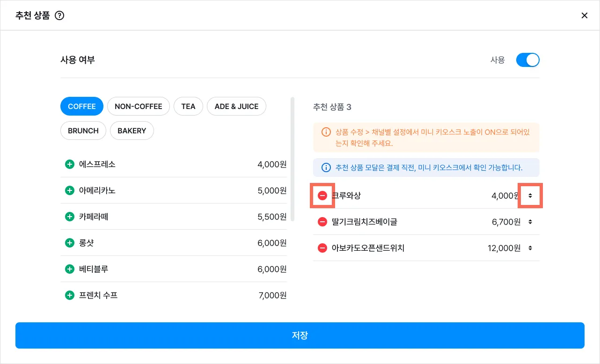Switch to the TEA category

click(188, 106)
